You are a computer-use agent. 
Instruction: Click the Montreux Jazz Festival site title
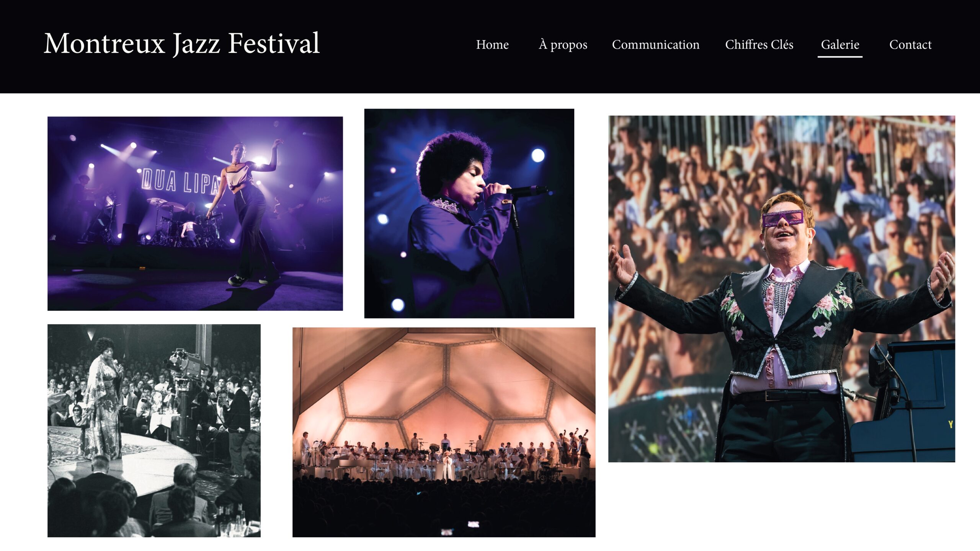[x=181, y=43]
